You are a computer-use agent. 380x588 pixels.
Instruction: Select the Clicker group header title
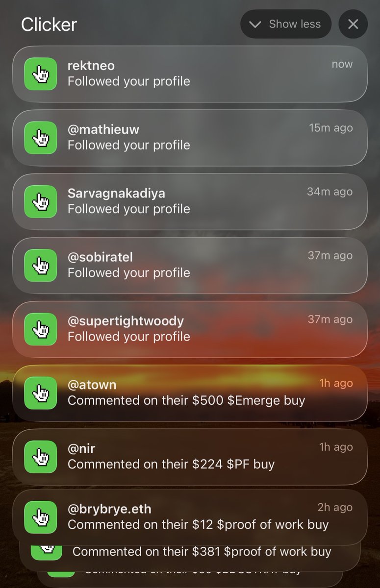coord(49,24)
